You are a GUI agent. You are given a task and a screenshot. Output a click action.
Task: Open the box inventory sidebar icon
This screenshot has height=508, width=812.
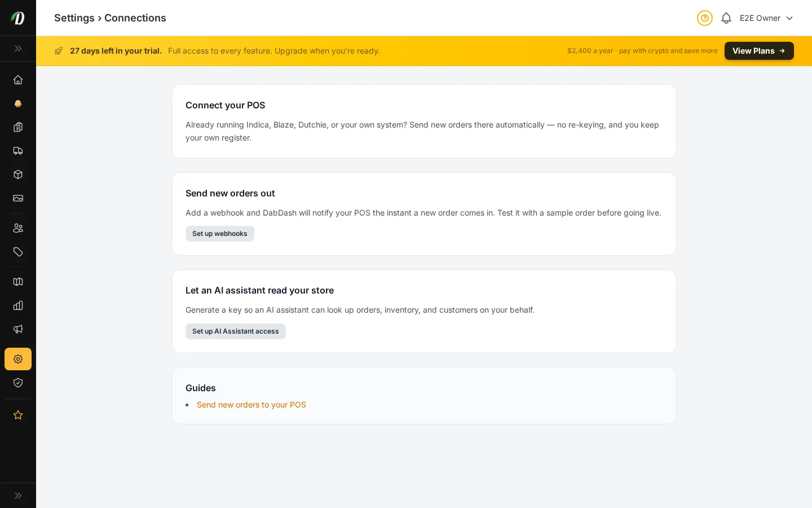(18, 174)
